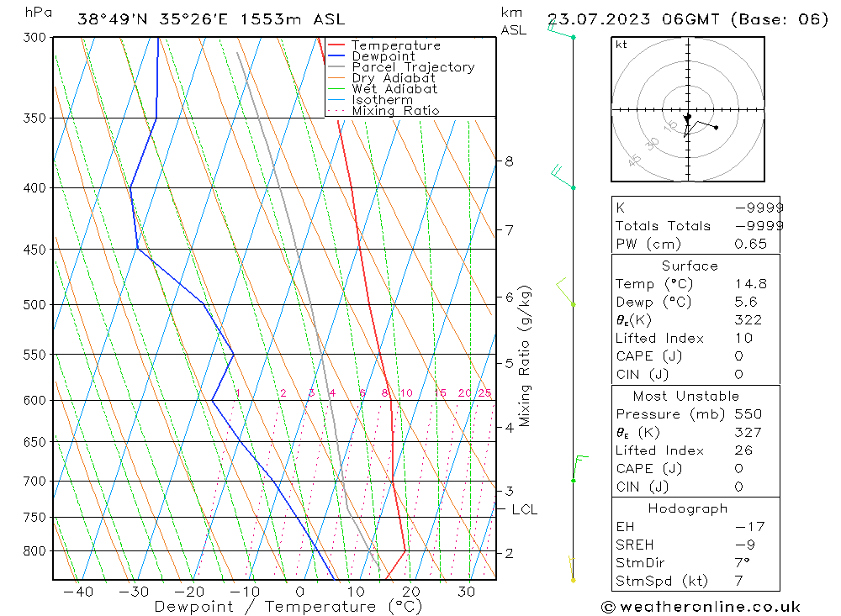Viewport: 841px width, 616px height.
Task: Select the Parcel Trajectory legend entry
Action: (x=412, y=67)
